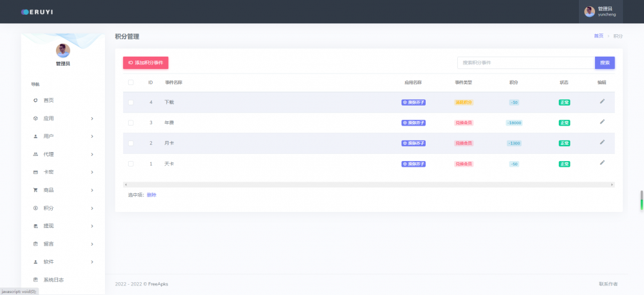This screenshot has width=644, height=295.
Task: Click the 删除 link for selected items
Action: pos(151,195)
